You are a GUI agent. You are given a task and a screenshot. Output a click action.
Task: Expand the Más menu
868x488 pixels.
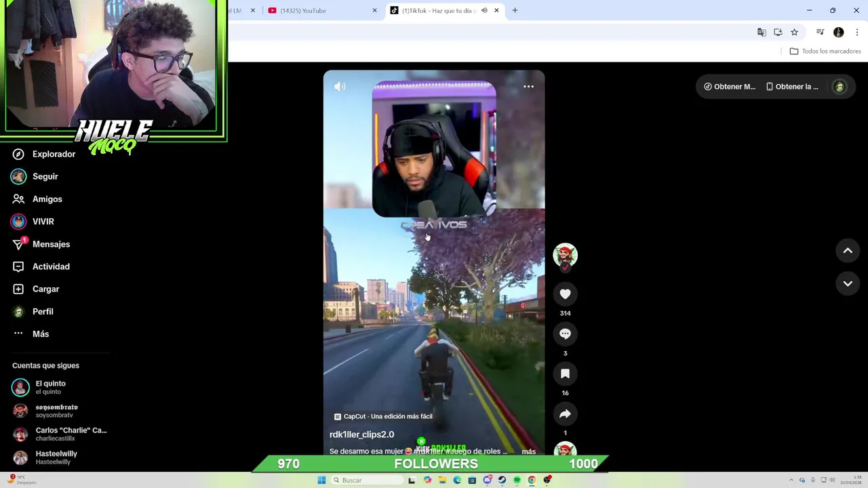pyautogui.click(x=31, y=333)
